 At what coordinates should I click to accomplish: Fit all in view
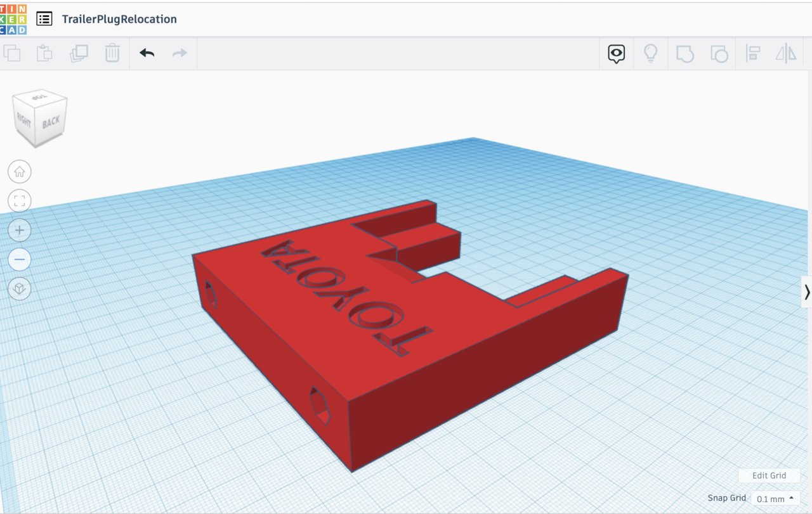pos(20,201)
